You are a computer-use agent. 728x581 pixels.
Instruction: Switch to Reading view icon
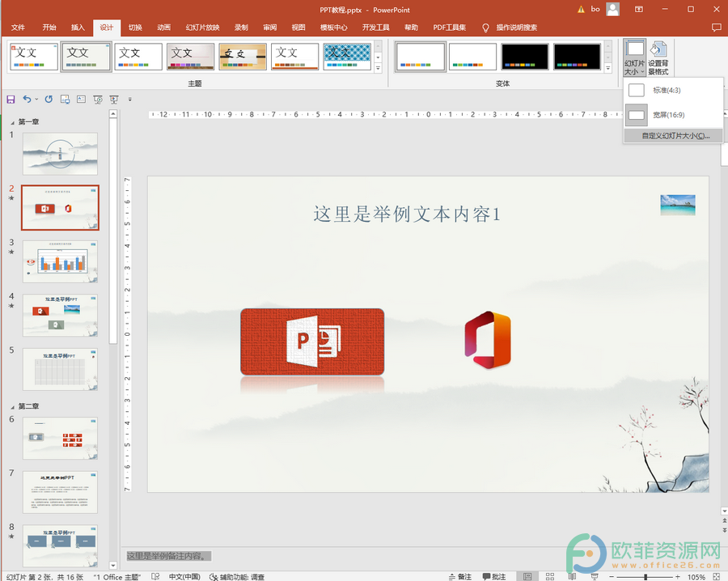(x=572, y=576)
